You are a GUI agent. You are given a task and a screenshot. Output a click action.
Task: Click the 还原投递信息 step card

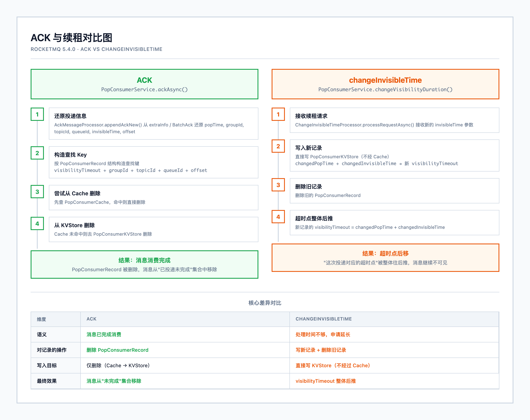[x=153, y=124]
